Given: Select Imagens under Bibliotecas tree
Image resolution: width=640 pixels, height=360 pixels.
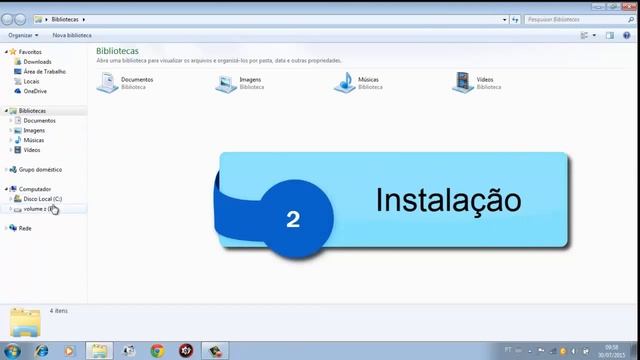Looking at the screenshot, I should [x=34, y=130].
